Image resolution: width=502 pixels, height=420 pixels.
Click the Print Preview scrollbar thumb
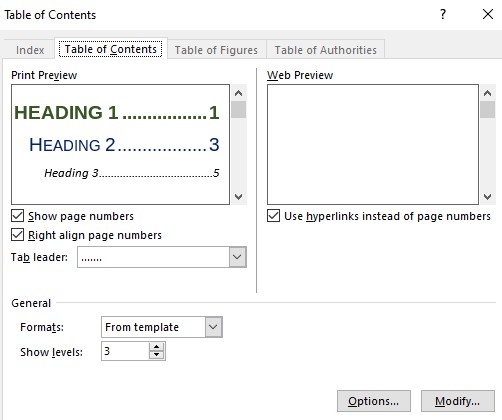click(238, 110)
